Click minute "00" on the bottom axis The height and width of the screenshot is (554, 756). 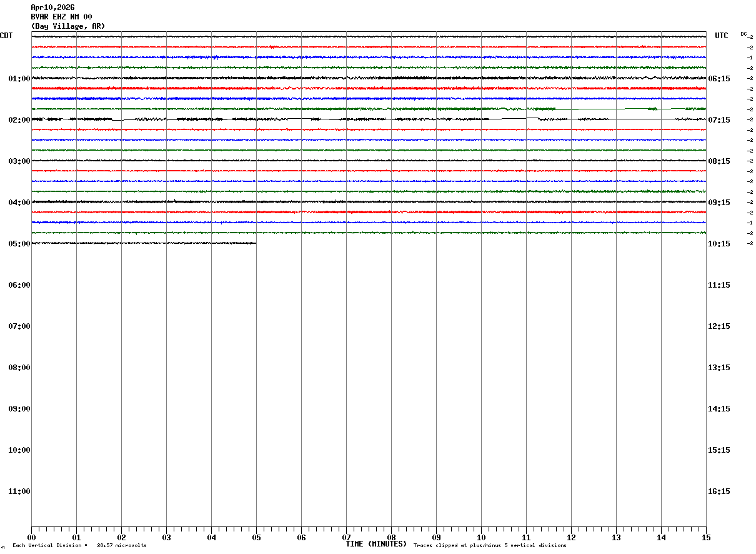[x=31, y=538]
